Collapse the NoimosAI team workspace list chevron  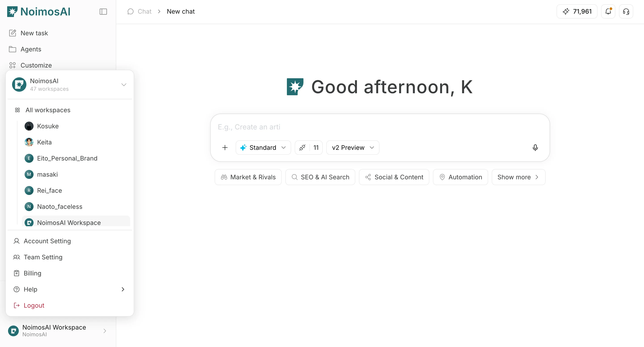[124, 85]
